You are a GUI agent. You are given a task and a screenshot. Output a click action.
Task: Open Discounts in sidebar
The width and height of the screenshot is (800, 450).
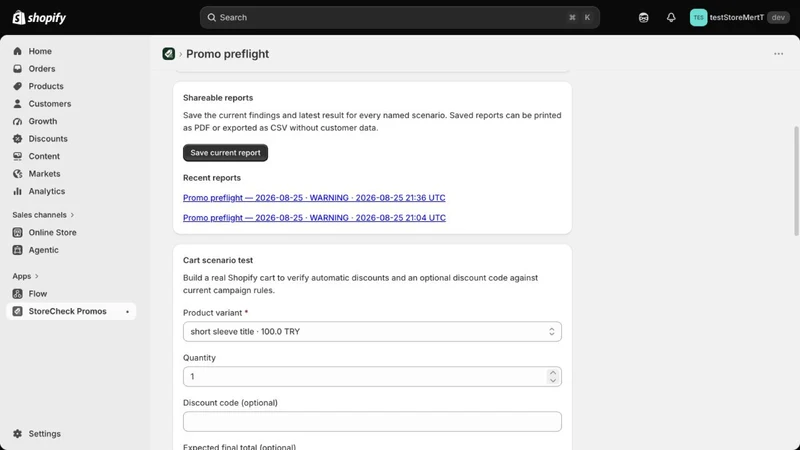click(48, 139)
